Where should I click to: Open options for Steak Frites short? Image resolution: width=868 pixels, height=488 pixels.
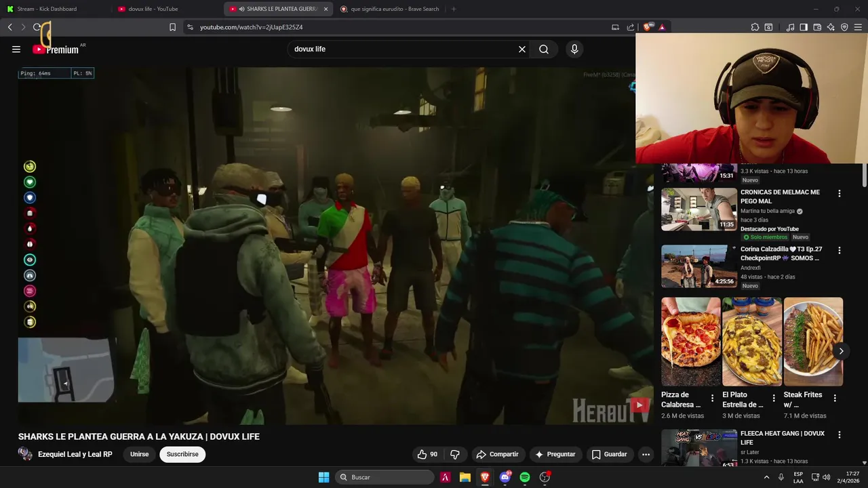pyautogui.click(x=835, y=399)
